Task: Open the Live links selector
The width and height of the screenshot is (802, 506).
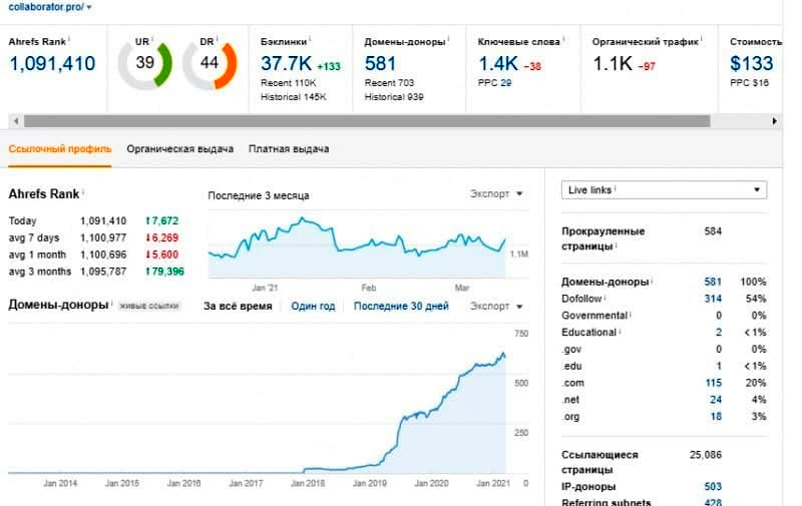Action: click(664, 190)
